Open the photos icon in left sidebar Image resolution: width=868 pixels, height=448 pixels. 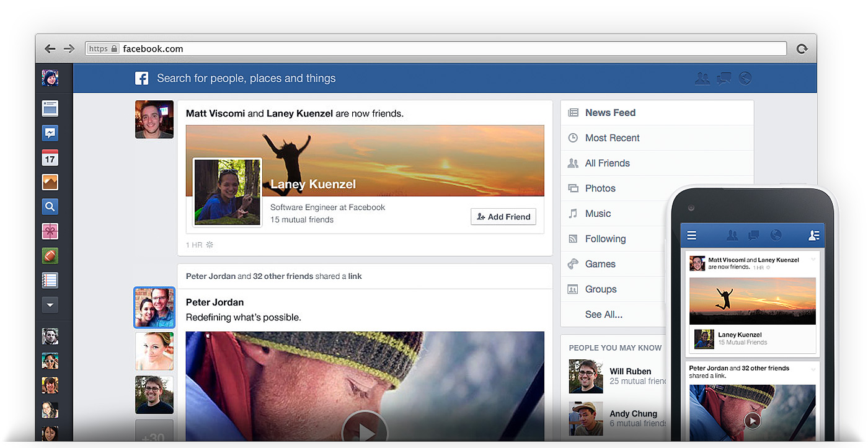point(50,182)
